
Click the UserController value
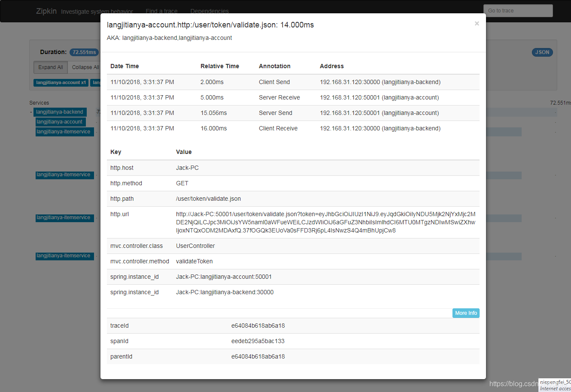click(195, 246)
